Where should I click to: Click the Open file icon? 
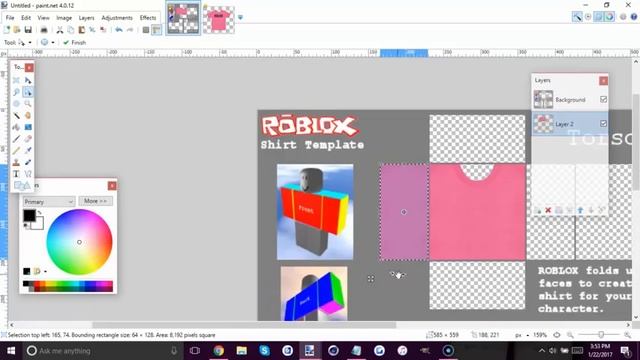[x=17, y=30]
